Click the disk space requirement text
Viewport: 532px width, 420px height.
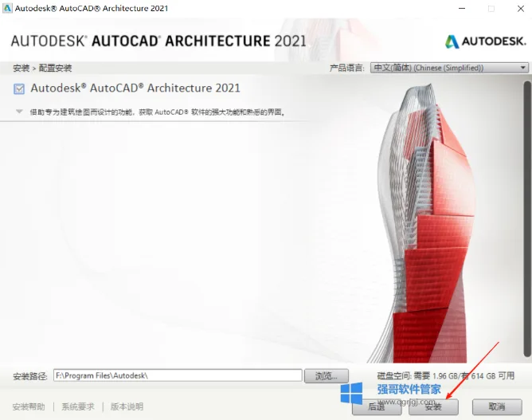point(445,376)
